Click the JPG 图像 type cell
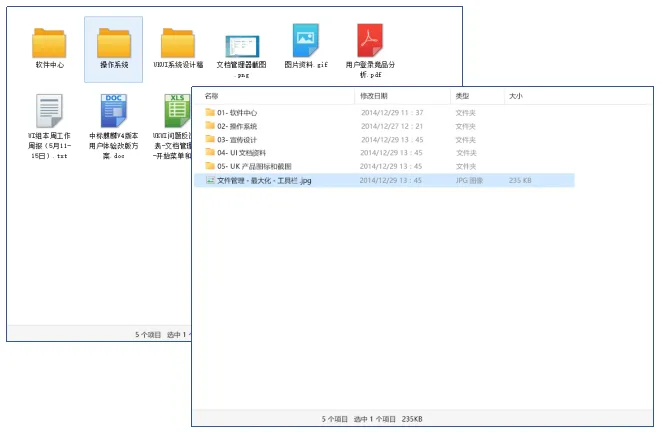 coord(469,180)
